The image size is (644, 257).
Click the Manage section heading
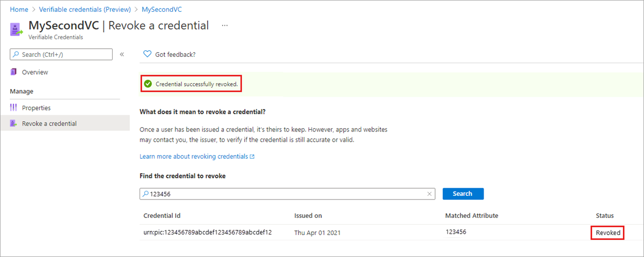click(x=21, y=91)
